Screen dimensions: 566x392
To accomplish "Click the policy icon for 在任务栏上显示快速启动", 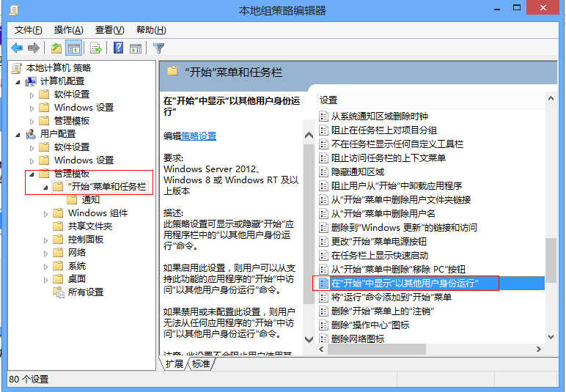I will 323,255.
